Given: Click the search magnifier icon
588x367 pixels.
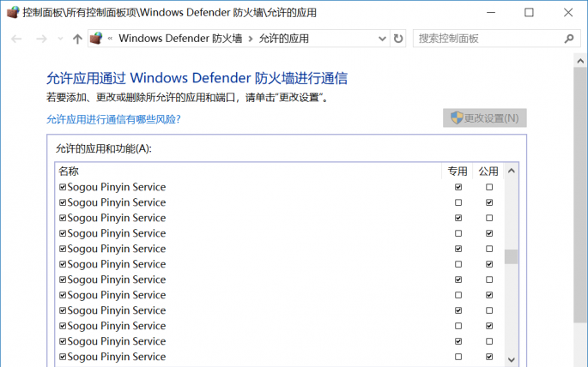Looking at the screenshot, I should point(568,39).
